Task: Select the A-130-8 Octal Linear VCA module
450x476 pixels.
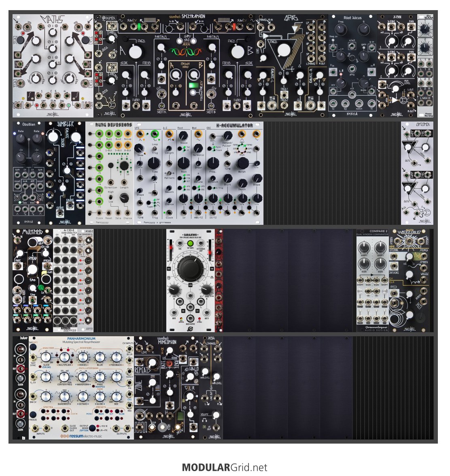Action: click(65, 280)
